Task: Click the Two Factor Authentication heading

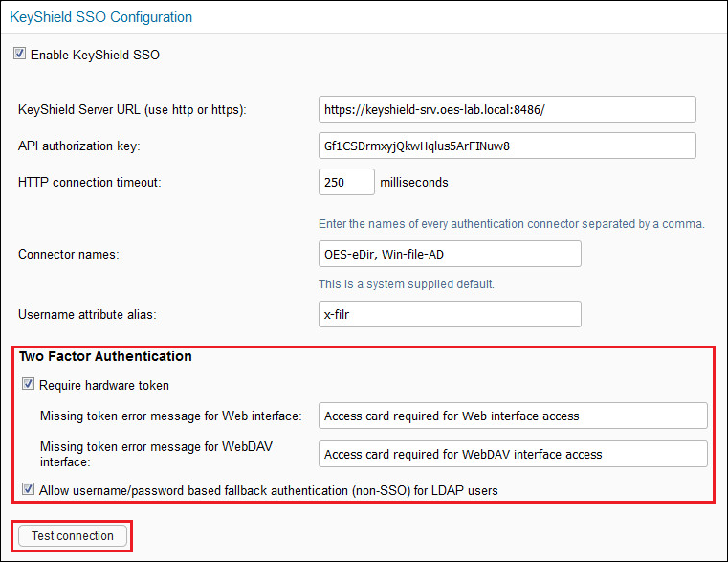Action: point(105,357)
